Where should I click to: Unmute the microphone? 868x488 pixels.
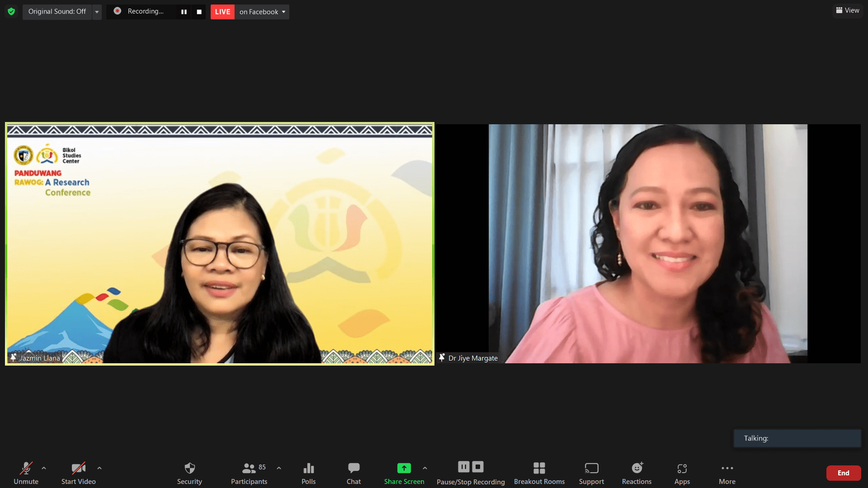[26, 473]
